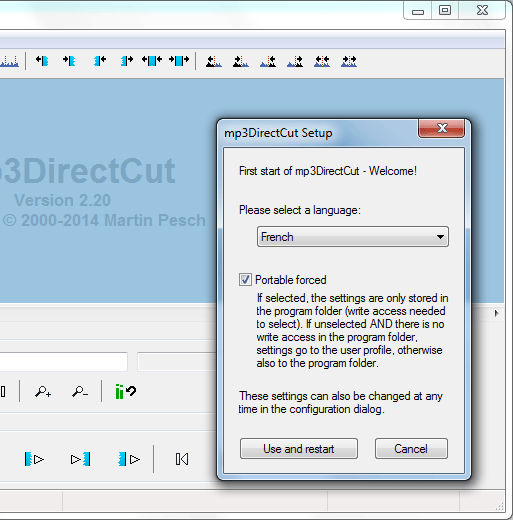Click the rewind to start playback icon
The height and width of the screenshot is (520, 513).
click(x=182, y=459)
